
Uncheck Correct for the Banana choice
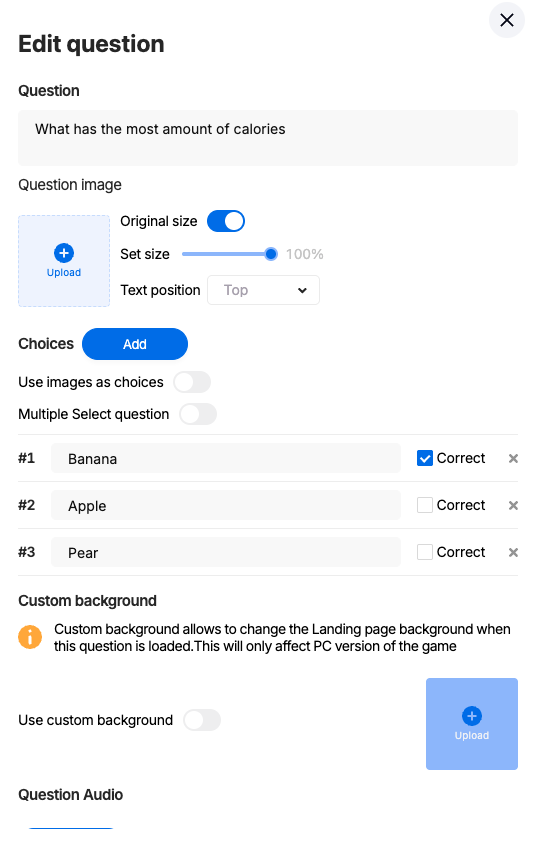pyautogui.click(x=425, y=458)
